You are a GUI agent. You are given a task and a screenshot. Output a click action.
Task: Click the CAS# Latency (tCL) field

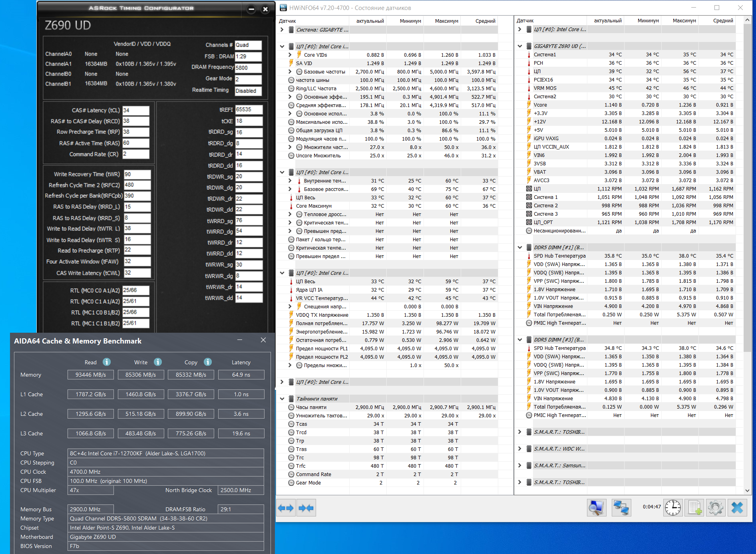(136, 110)
